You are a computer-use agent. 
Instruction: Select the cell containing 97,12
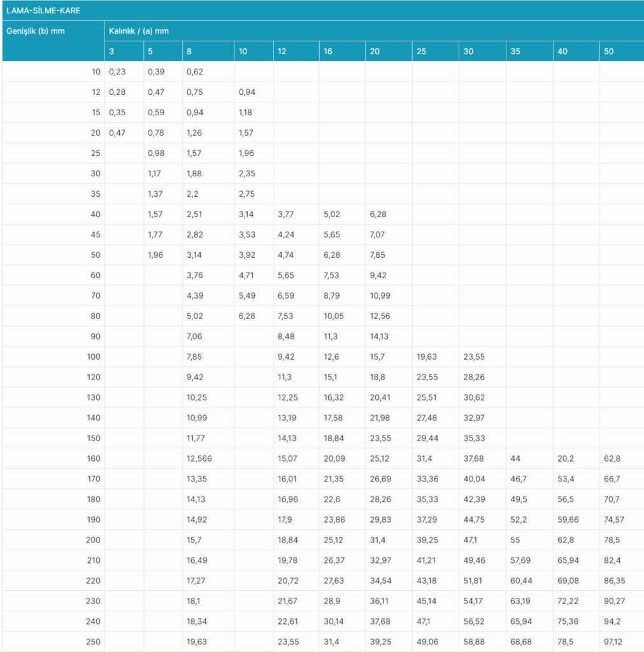[x=614, y=642]
